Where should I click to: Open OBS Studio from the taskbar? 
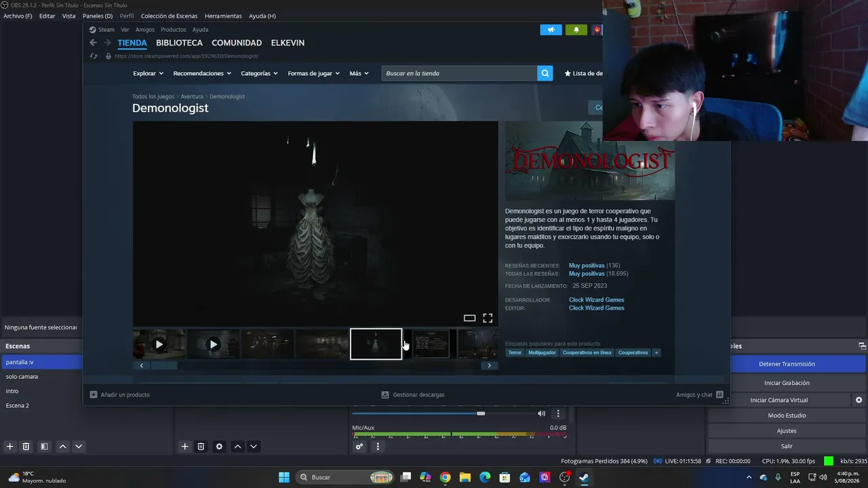click(564, 477)
